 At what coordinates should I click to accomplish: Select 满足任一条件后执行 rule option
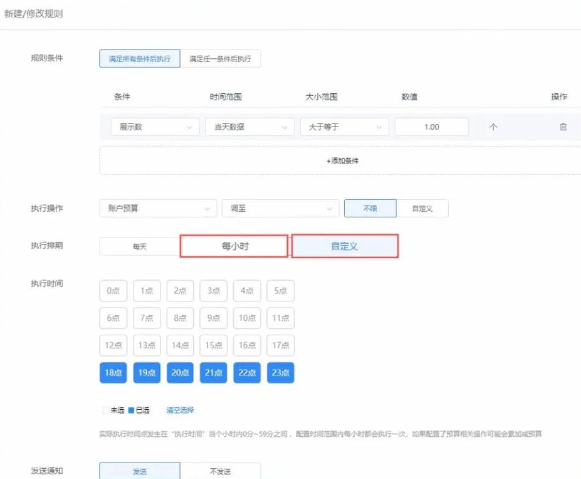pos(220,59)
